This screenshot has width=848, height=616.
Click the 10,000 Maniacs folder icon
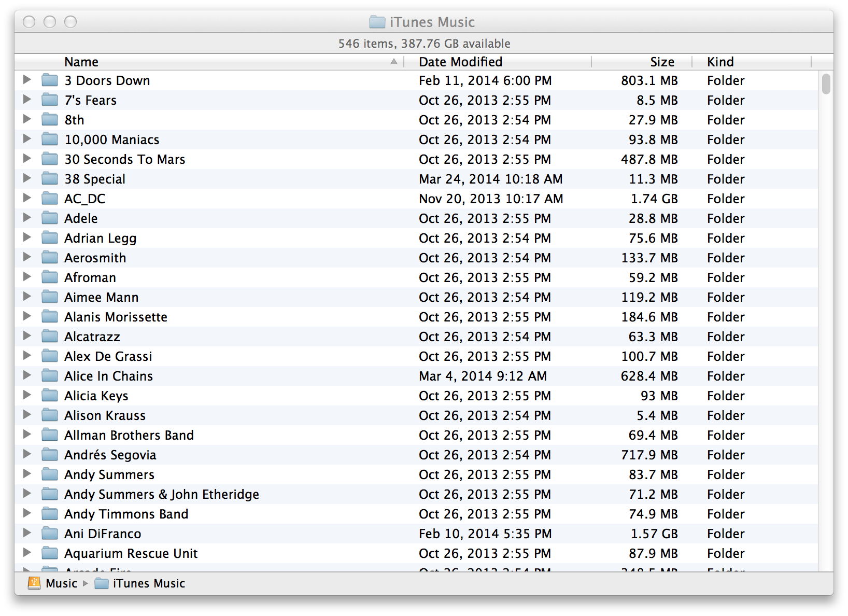pos(50,139)
